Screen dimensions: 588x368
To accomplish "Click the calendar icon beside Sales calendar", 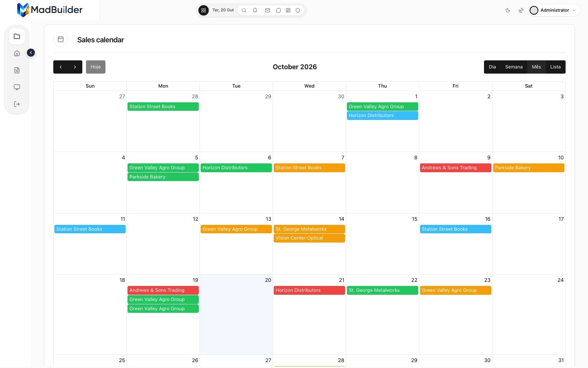I will point(61,39).
